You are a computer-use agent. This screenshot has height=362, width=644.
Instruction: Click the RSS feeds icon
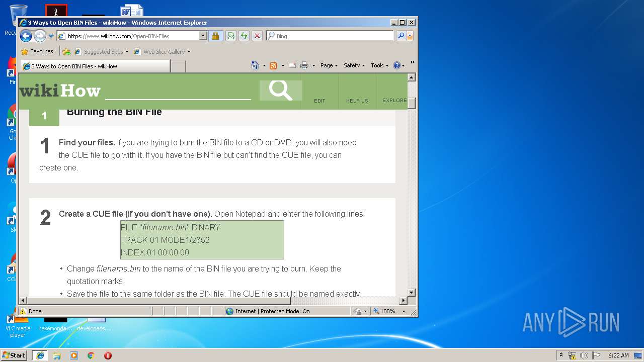(273, 65)
